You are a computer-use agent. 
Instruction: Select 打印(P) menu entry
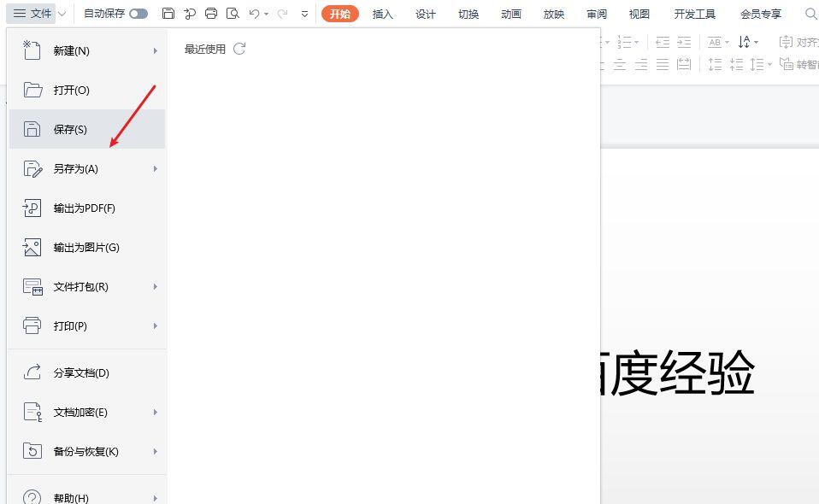(86, 325)
